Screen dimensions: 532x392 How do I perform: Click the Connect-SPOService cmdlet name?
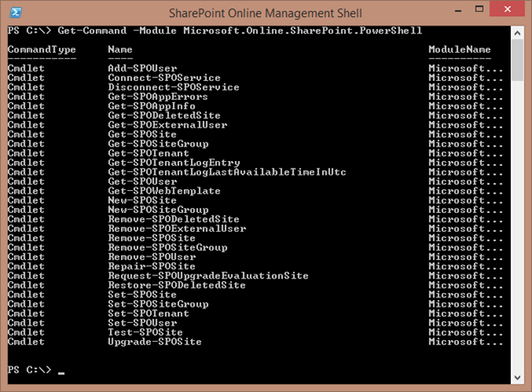point(165,78)
